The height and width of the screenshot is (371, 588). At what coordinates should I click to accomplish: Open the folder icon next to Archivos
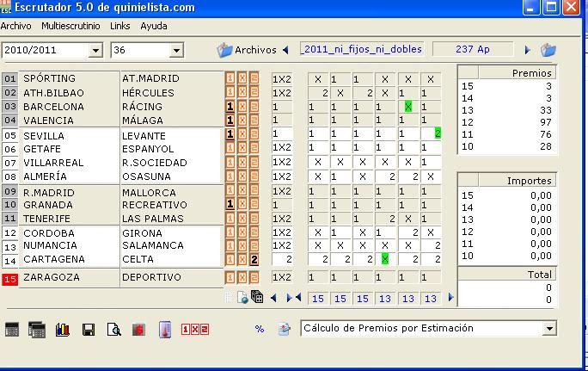(224, 50)
